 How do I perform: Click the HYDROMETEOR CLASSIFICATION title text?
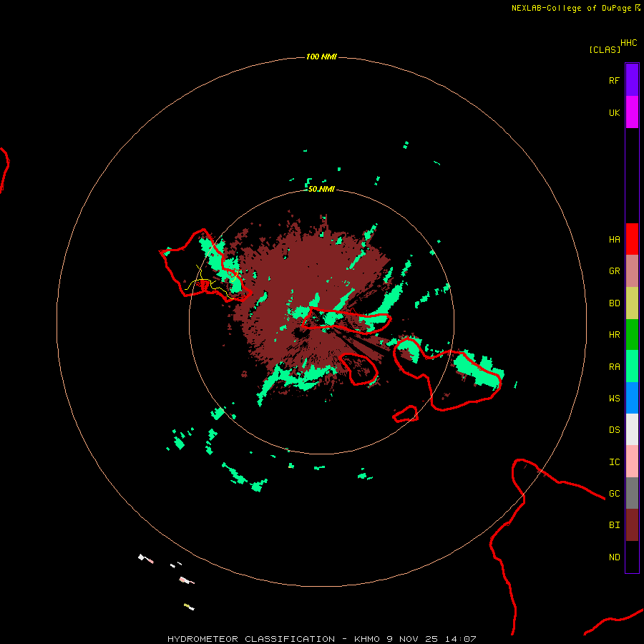pyautogui.click(x=251, y=639)
